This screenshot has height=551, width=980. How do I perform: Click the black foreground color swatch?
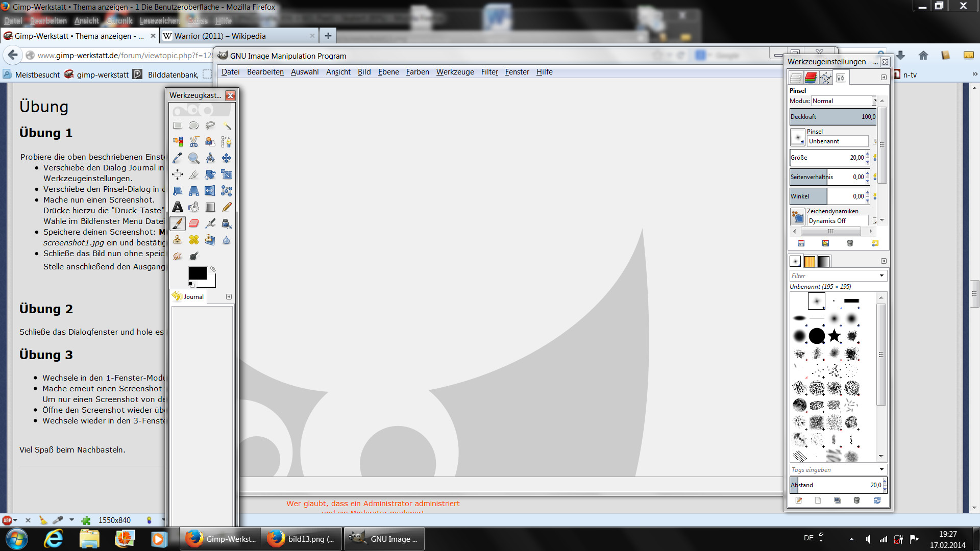pos(197,273)
